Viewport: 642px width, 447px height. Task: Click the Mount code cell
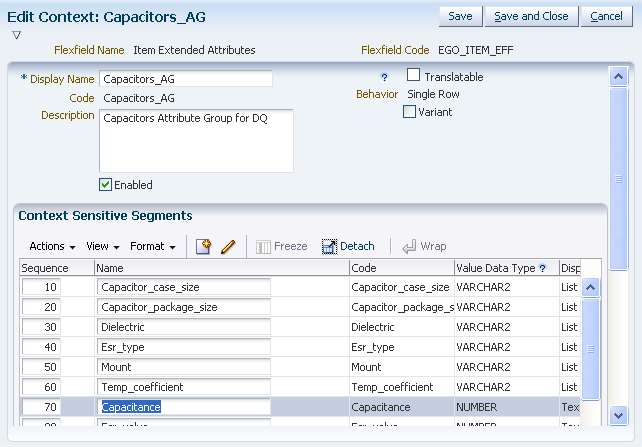402,367
